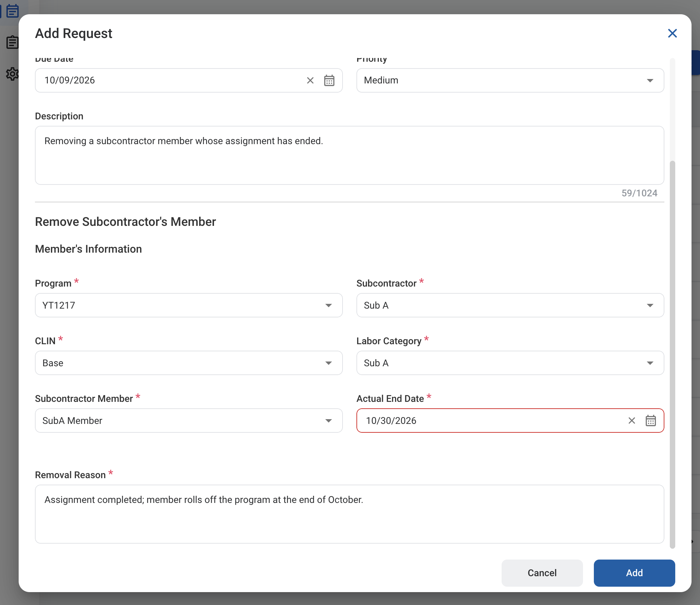Expand the Labor Category dropdown

(x=510, y=363)
